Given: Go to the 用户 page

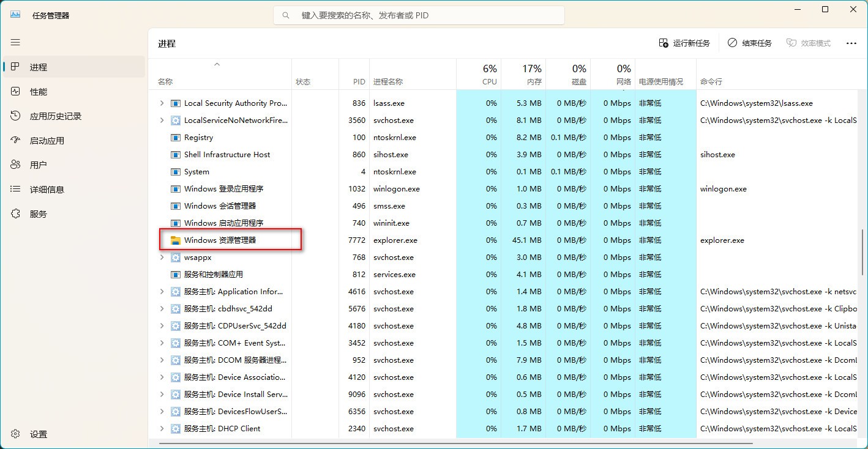Looking at the screenshot, I should [x=73, y=165].
